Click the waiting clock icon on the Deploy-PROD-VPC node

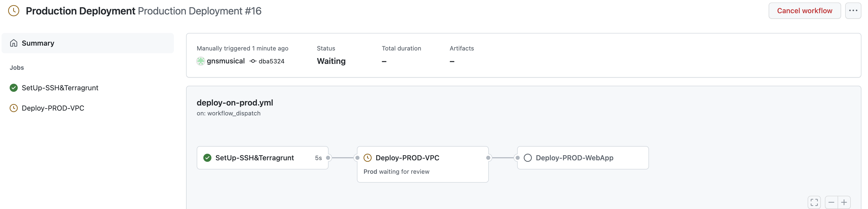(x=368, y=158)
